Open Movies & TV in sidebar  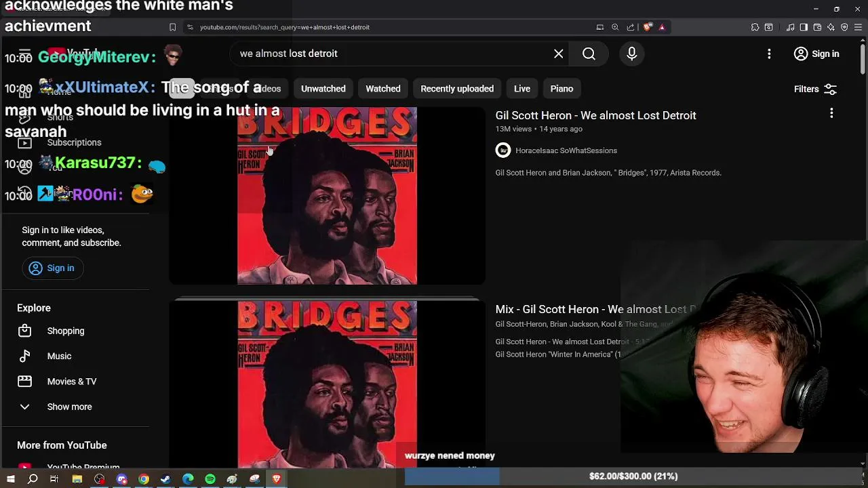72,382
